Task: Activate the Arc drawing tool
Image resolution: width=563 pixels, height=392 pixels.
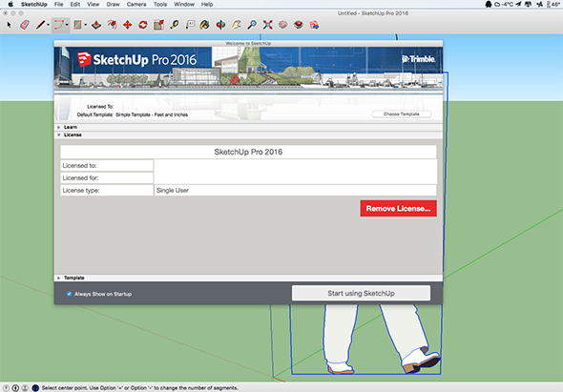Action: coord(58,25)
